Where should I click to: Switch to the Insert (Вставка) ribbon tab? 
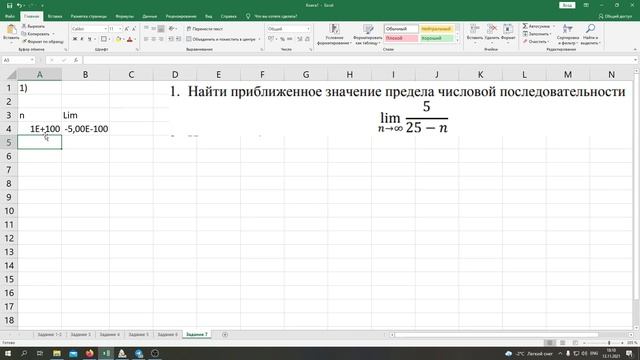pyautogui.click(x=55, y=16)
